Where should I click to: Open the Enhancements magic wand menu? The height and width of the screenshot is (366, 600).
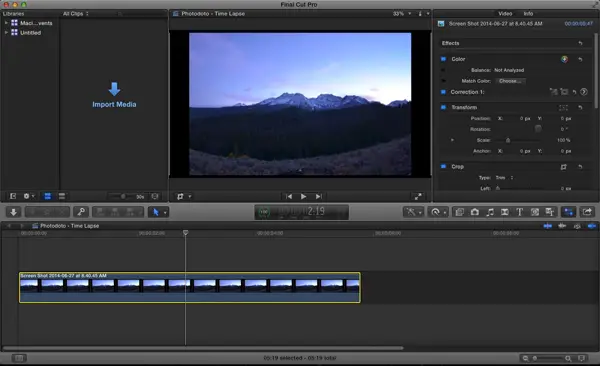pos(413,212)
